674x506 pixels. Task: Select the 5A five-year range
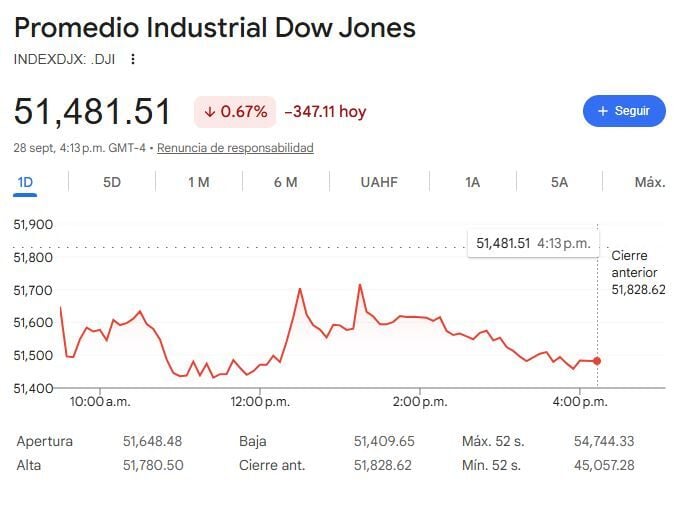559,182
